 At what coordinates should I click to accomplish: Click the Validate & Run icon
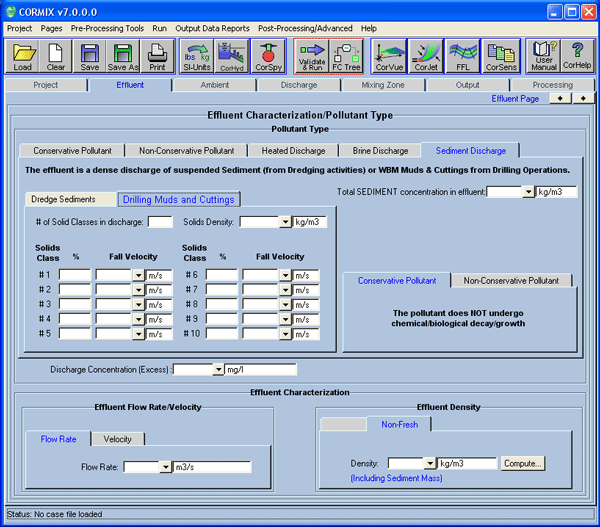pos(311,57)
